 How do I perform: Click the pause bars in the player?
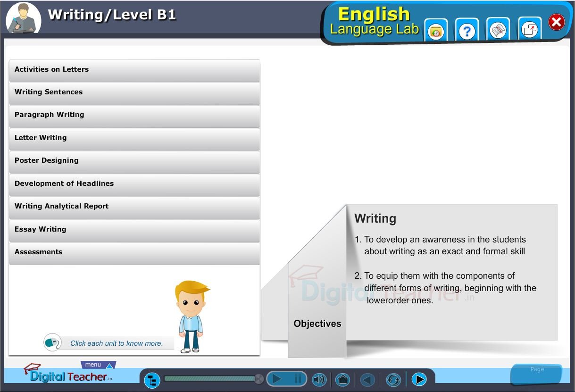(298, 379)
